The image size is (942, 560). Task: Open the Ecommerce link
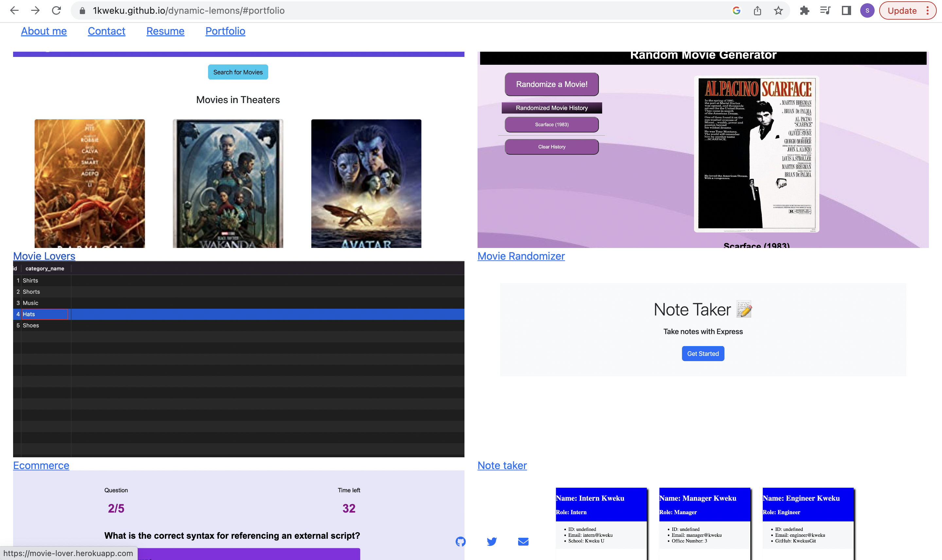click(41, 465)
